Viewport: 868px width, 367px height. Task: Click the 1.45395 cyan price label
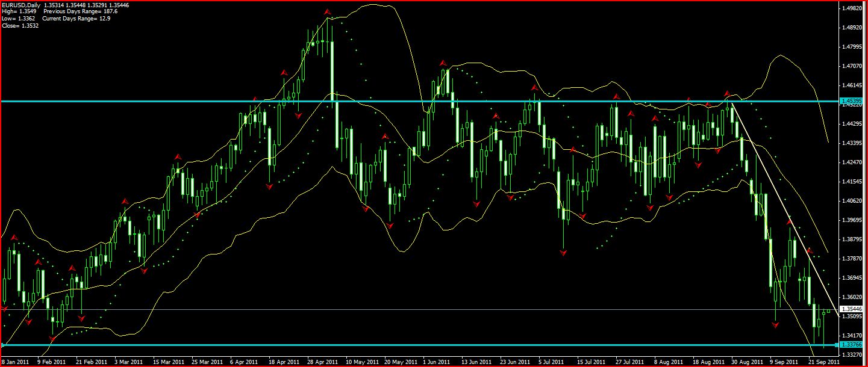[852, 100]
